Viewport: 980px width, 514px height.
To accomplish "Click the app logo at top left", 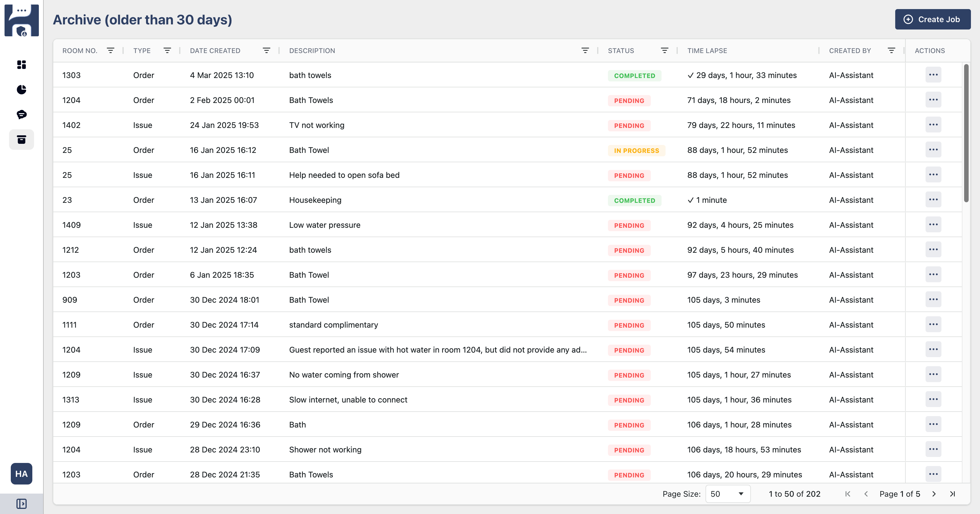I will (x=22, y=20).
